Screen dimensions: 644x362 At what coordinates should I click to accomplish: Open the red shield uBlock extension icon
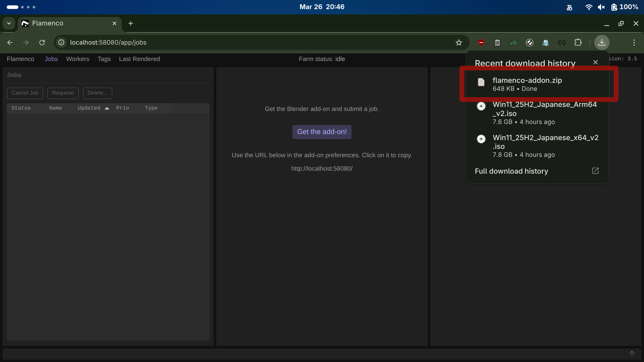tap(481, 43)
